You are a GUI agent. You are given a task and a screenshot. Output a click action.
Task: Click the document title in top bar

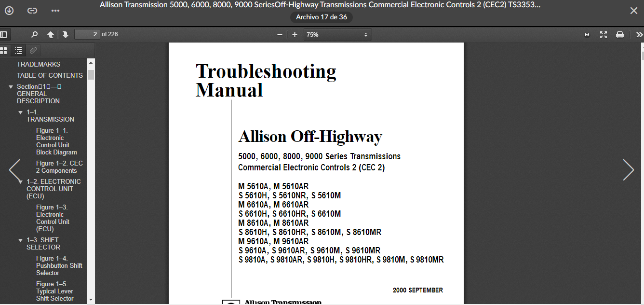(320, 5)
